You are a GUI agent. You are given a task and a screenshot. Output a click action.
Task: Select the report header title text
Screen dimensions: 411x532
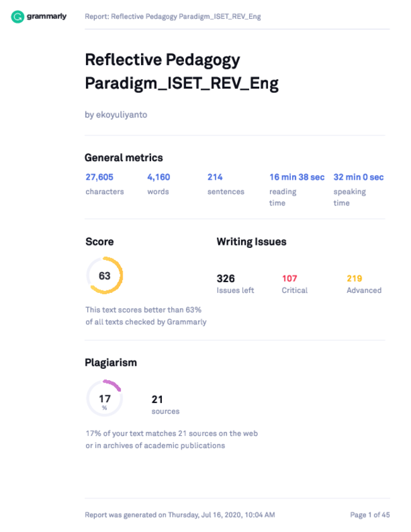coord(173,16)
